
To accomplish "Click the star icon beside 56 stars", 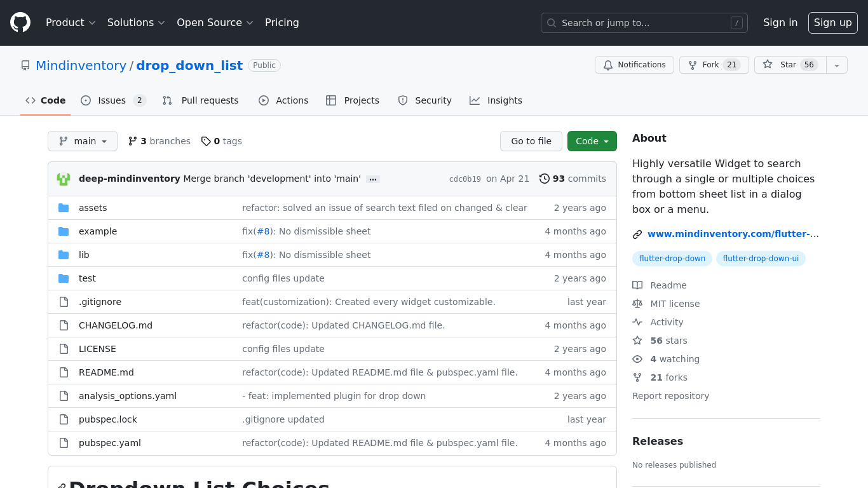I will click(x=637, y=341).
